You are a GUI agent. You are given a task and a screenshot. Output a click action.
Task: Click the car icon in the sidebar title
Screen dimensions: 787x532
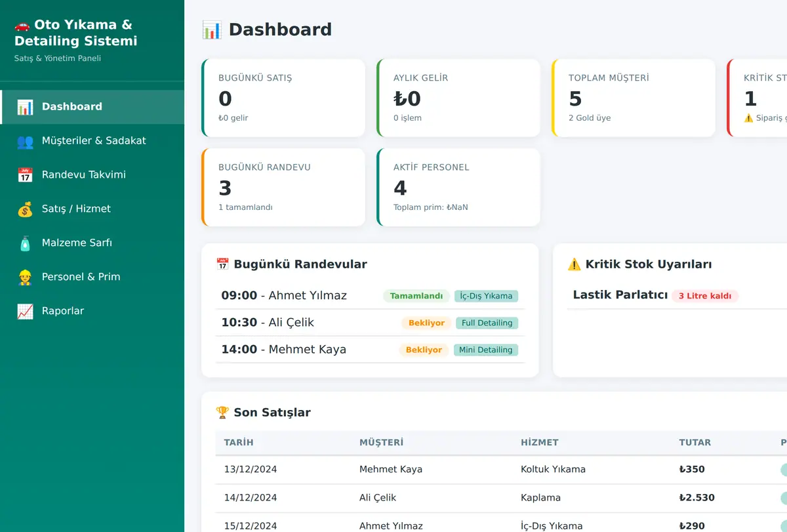22,25
